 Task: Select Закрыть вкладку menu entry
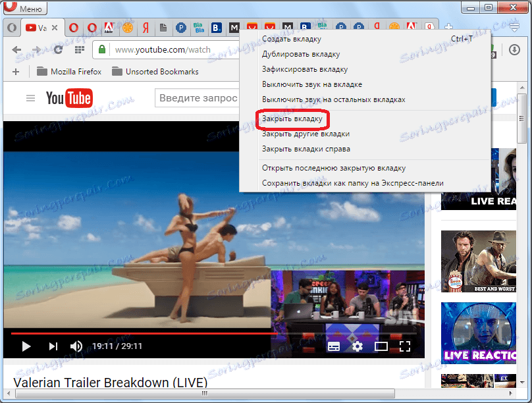pos(365,119)
